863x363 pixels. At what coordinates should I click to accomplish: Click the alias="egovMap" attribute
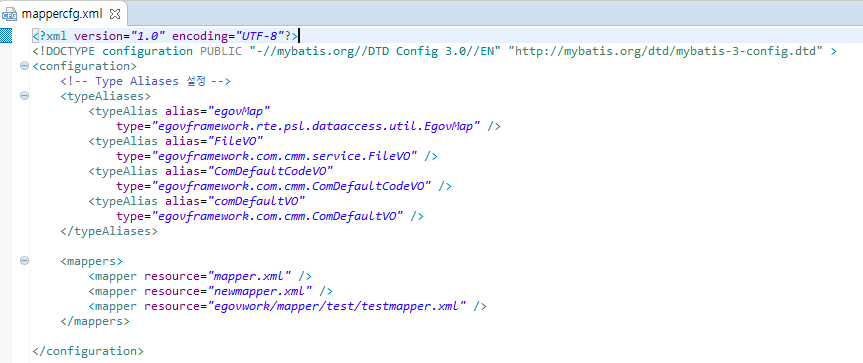click(219, 111)
